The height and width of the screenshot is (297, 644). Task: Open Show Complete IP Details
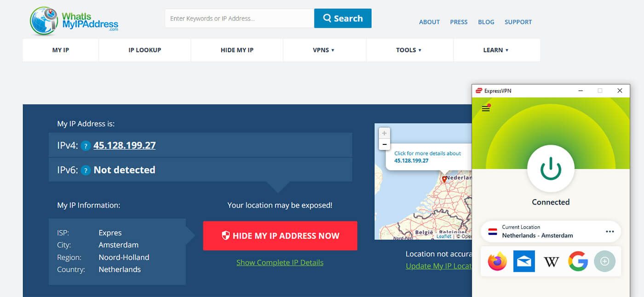coord(280,262)
